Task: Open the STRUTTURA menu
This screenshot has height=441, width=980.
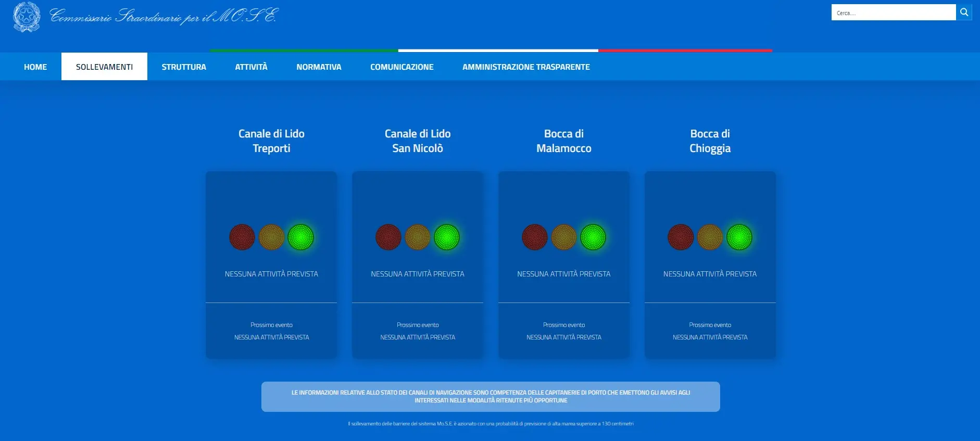Action: (184, 67)
